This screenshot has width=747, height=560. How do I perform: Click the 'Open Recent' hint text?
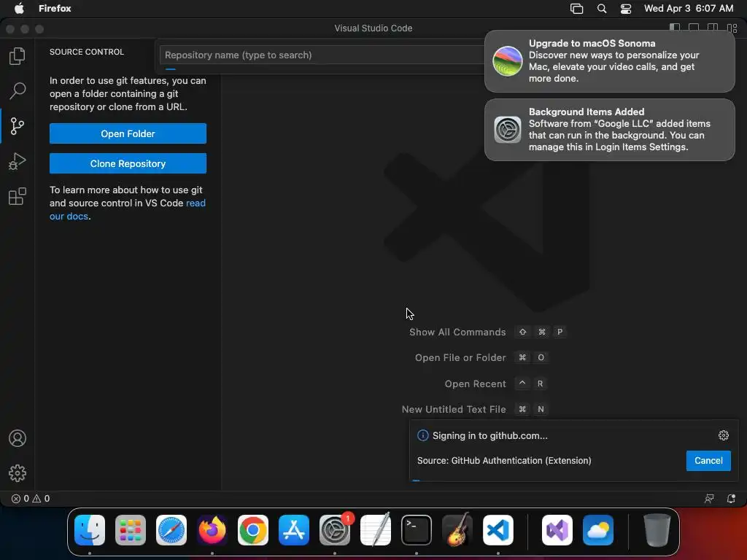click(x=475, y=384)
